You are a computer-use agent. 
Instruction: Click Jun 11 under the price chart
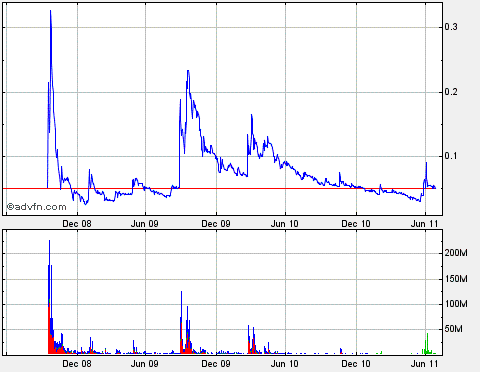(x=424, y=224)
